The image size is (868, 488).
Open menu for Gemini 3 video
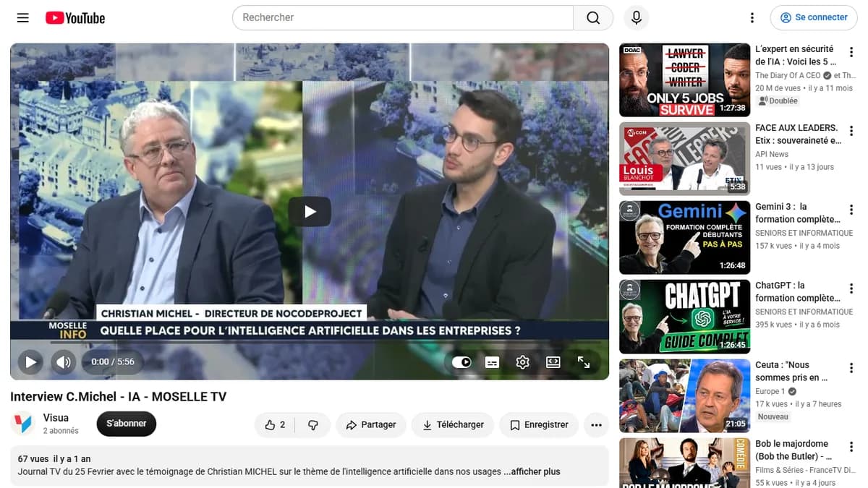[x=851, y=210]
